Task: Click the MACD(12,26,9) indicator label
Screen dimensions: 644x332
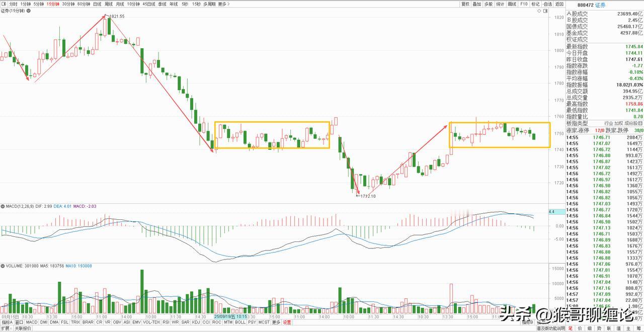Action: click(20, 207)
